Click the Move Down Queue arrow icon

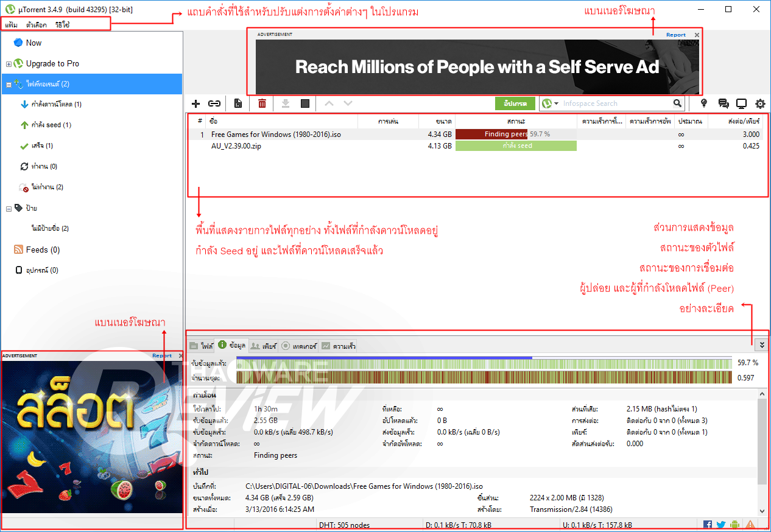pos(348,103)
